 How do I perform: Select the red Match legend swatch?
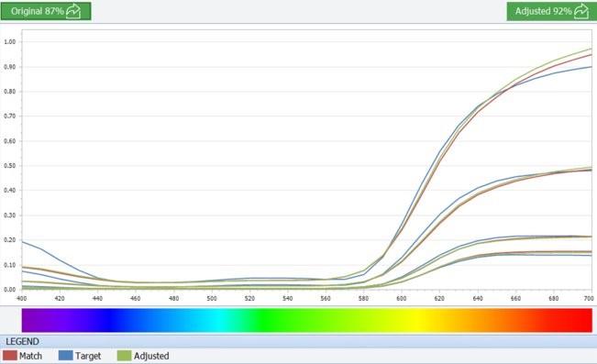10,356
